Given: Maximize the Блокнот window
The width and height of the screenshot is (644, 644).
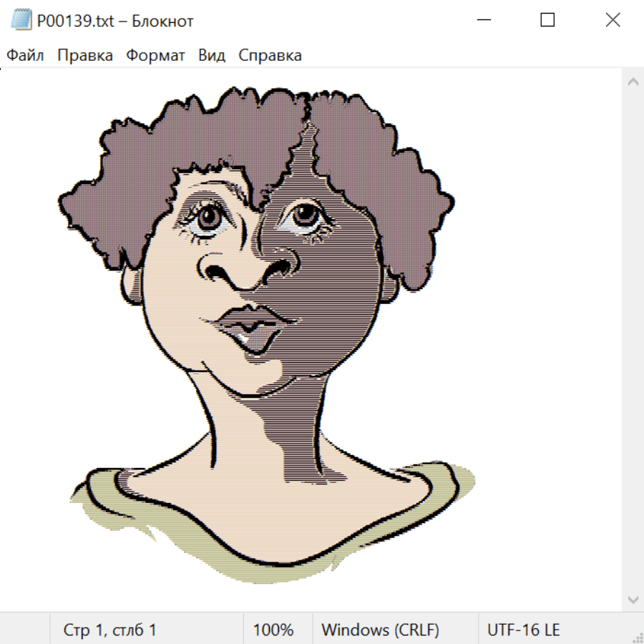Looking at the screenshot, I should [x=547, y=21].
